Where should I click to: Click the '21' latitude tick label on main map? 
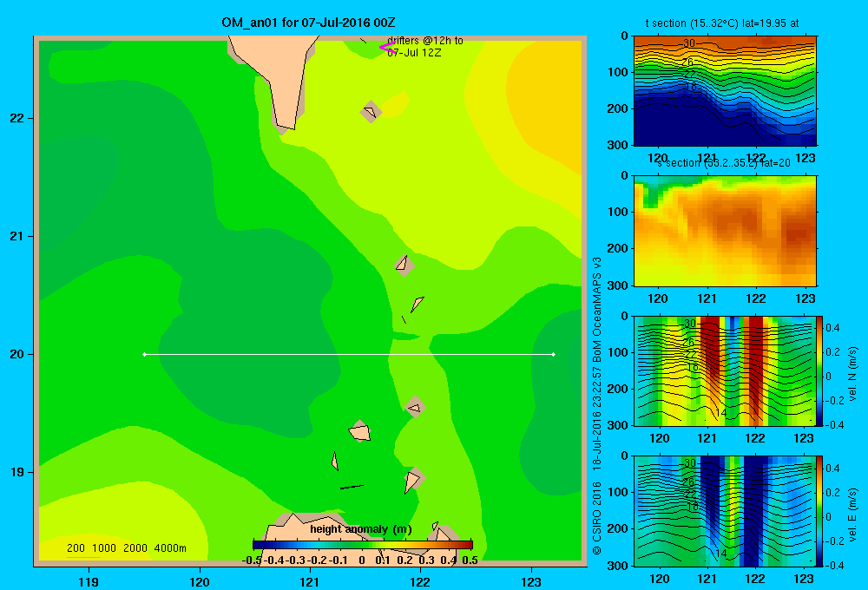[x=17, y=236]
